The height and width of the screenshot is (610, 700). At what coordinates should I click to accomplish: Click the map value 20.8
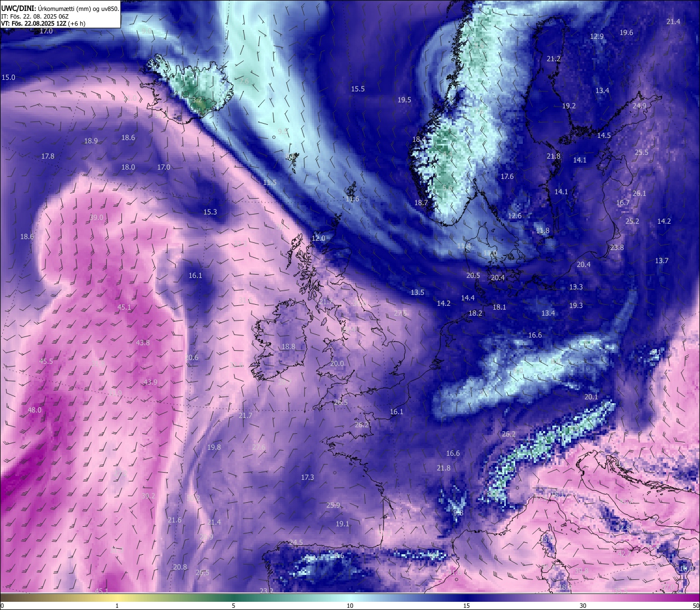pos(180,567)
